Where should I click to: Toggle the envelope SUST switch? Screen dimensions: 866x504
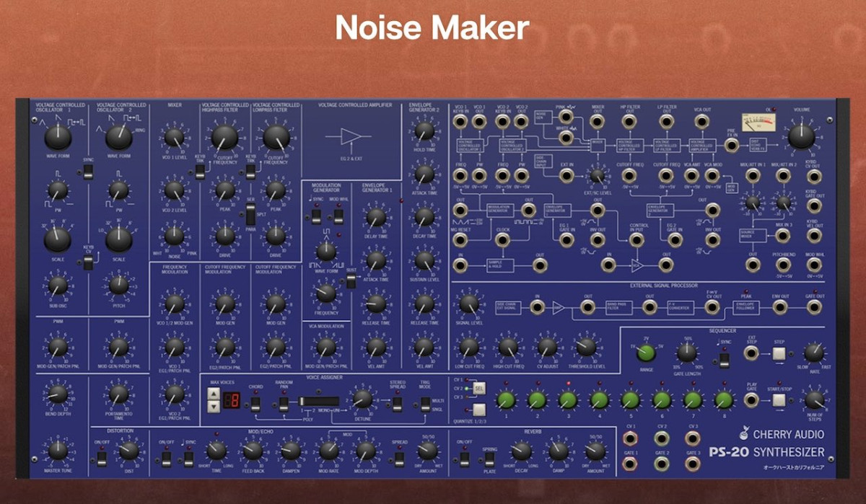351,281
